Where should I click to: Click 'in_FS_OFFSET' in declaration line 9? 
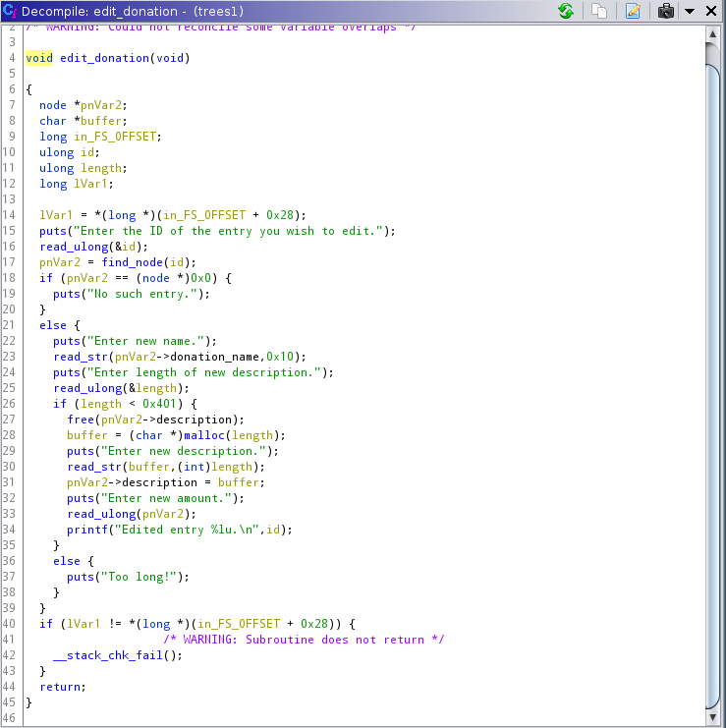click(x=115, y=137)
